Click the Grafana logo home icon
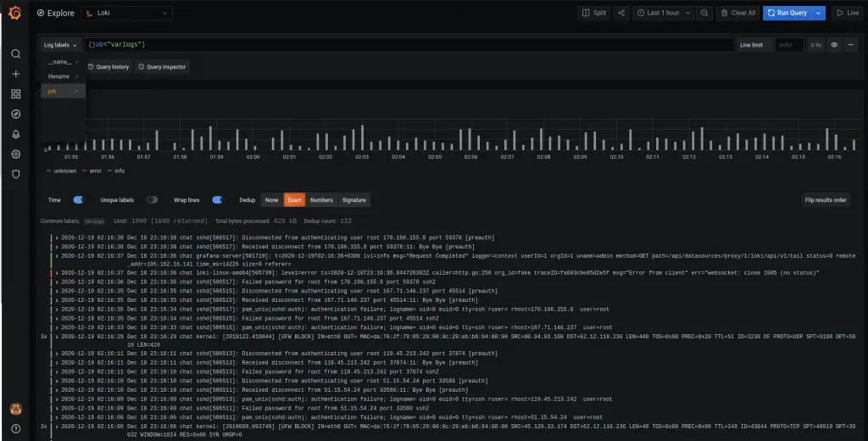This screenshot has width=868, height=441. (x=15, y=13)
